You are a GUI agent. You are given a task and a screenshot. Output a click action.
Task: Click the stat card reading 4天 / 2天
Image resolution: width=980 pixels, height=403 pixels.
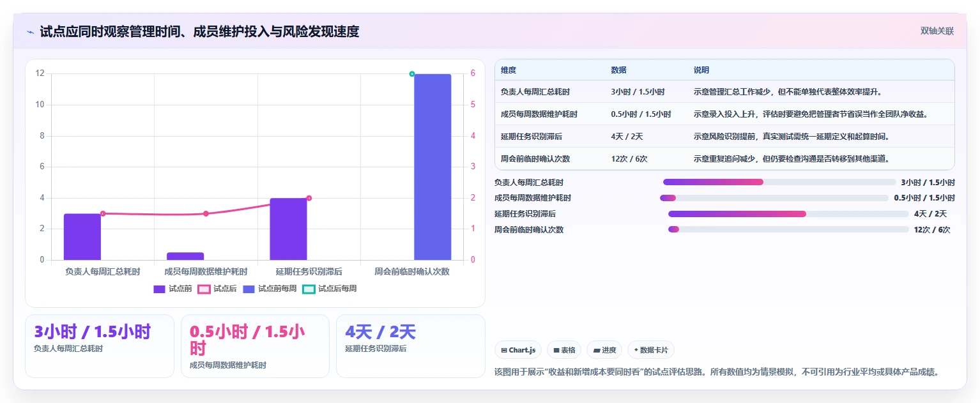411,346
